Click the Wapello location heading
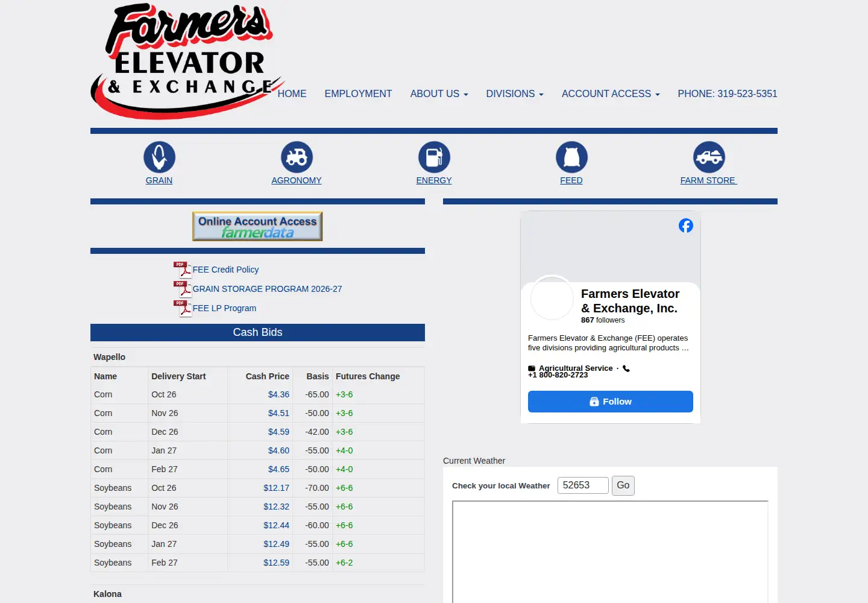 click(x=109, y=357)
